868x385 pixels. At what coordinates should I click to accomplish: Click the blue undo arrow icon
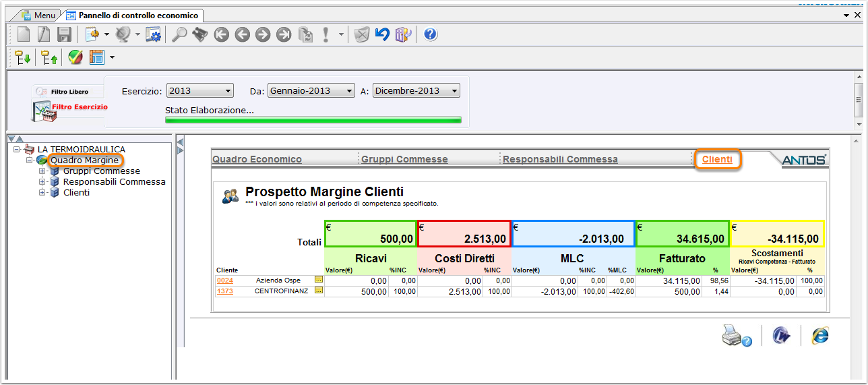pos(383,34)
